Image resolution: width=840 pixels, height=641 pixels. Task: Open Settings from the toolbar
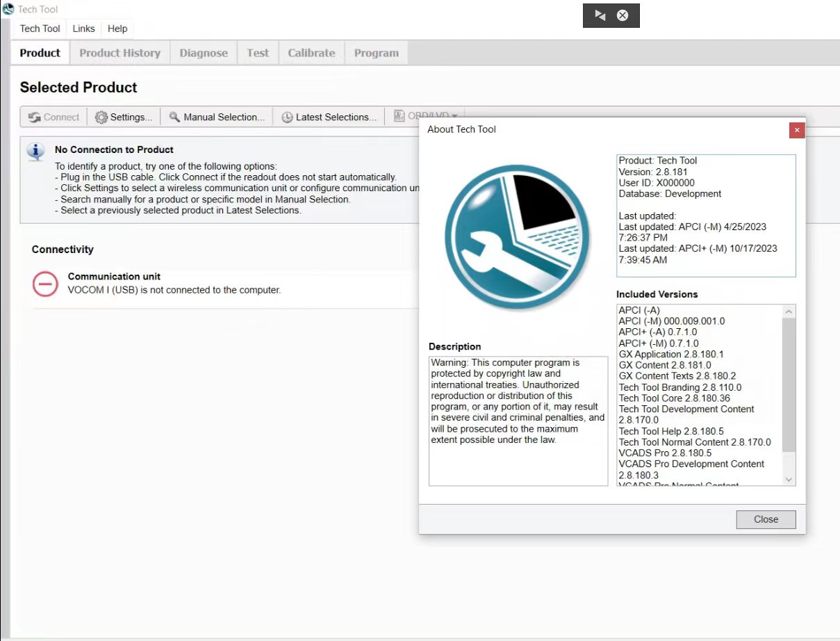(x=124, y=117)
